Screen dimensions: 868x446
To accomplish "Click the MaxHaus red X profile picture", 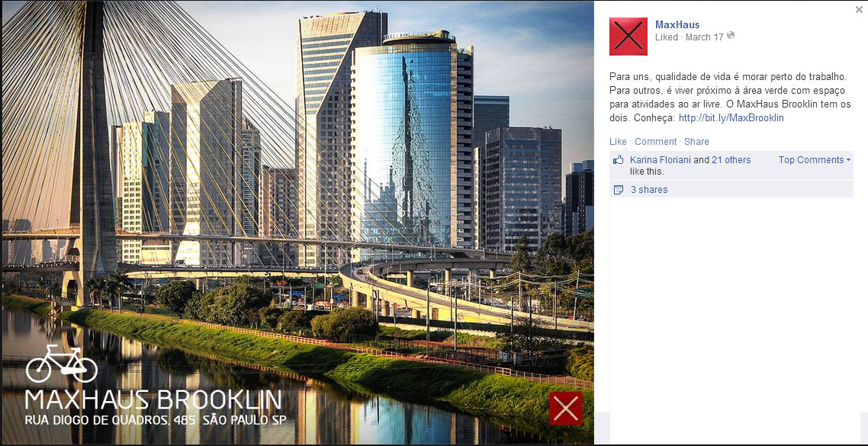I will coord(628,37).
